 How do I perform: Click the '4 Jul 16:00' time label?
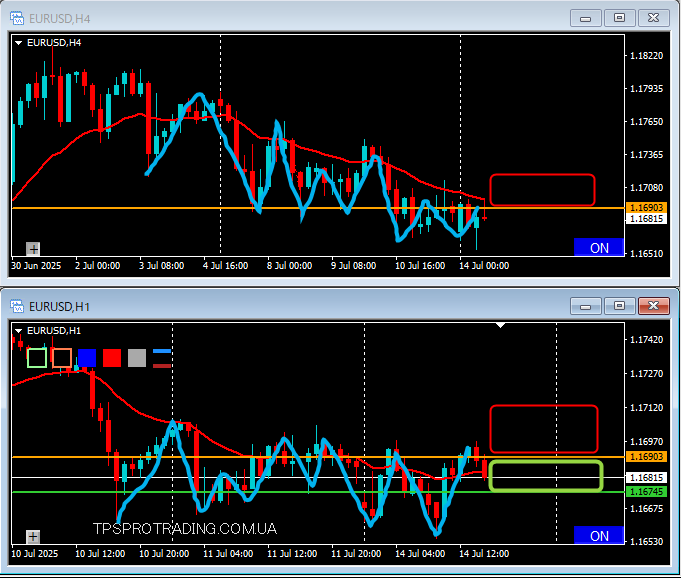[225, 266]
